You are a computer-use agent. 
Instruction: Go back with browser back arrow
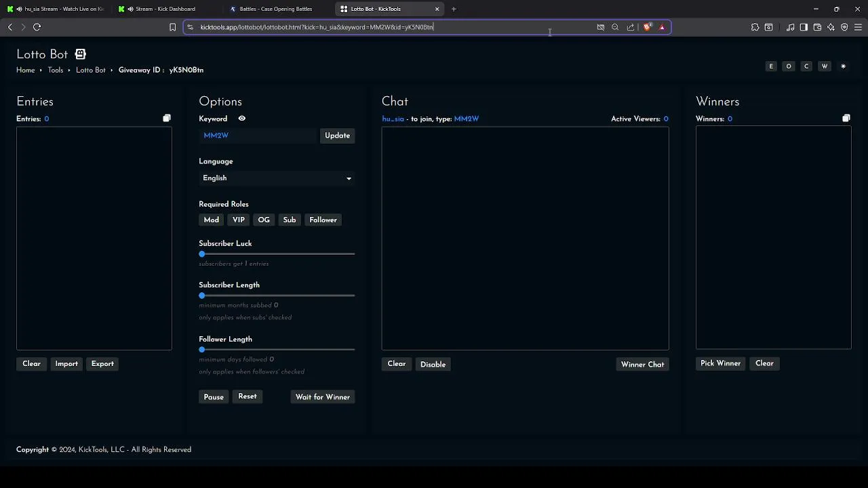pos(10,27)
